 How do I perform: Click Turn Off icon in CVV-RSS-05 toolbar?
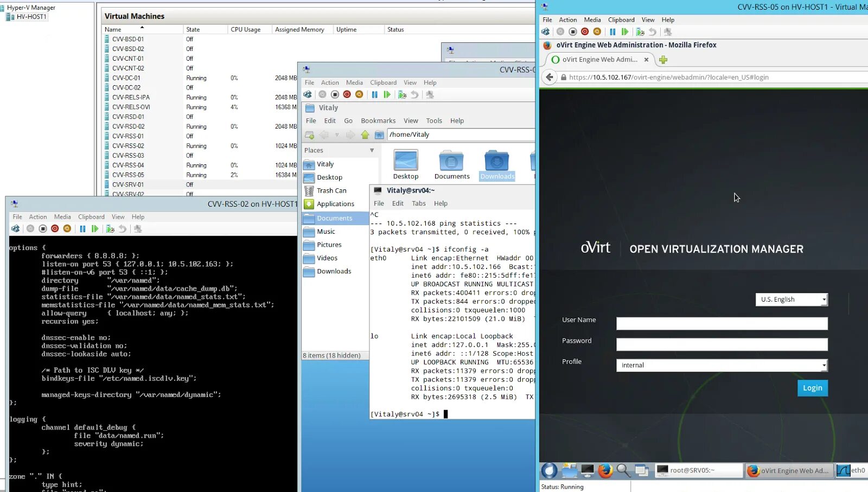tap(573, 32)
